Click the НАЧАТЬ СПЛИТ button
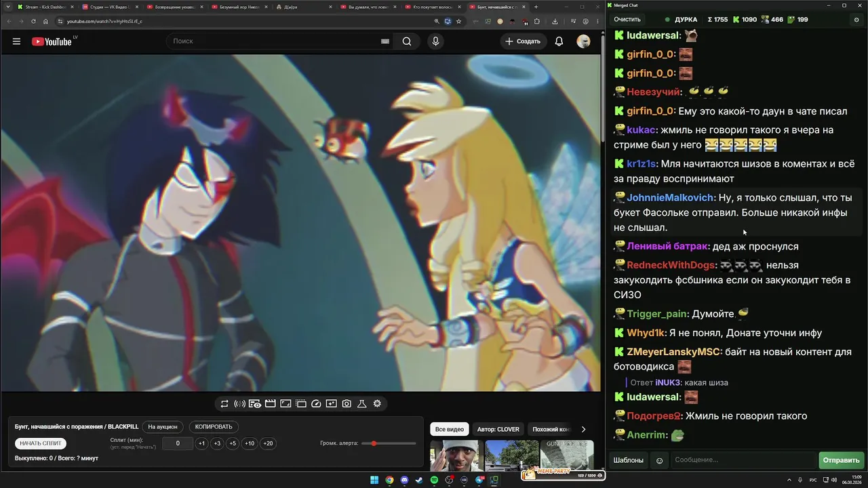This screenshot has height=488, width=868. (x=41, y=443)
